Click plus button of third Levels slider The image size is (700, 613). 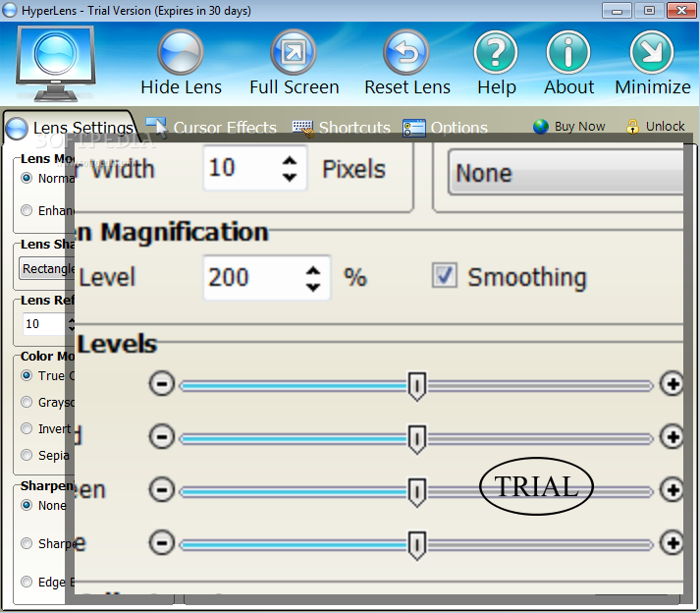[x=673, y=489]
